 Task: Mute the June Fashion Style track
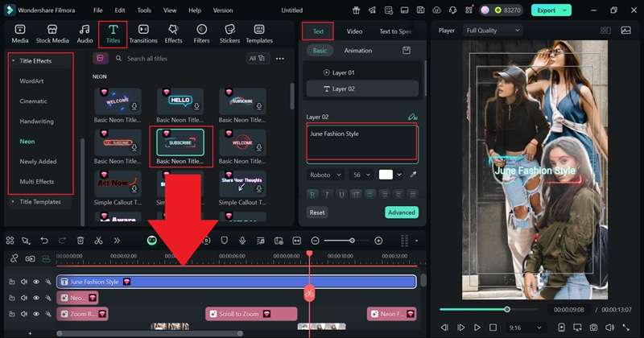[24, 282]
